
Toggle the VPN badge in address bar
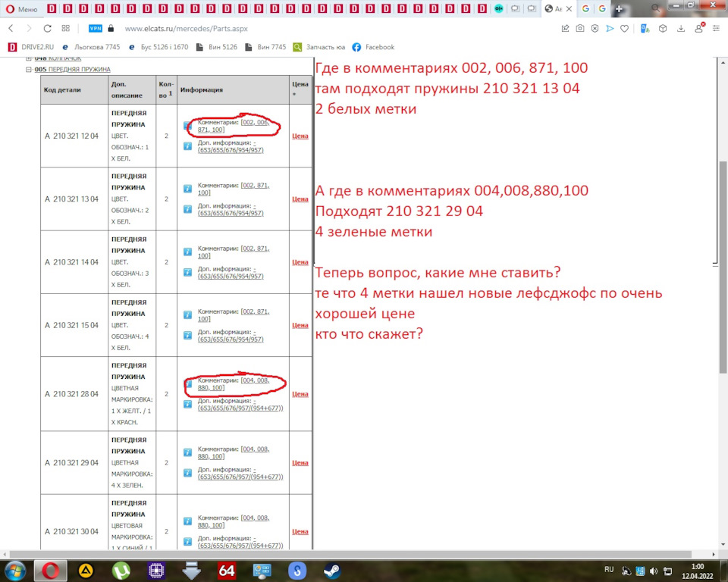coord(96,28)
